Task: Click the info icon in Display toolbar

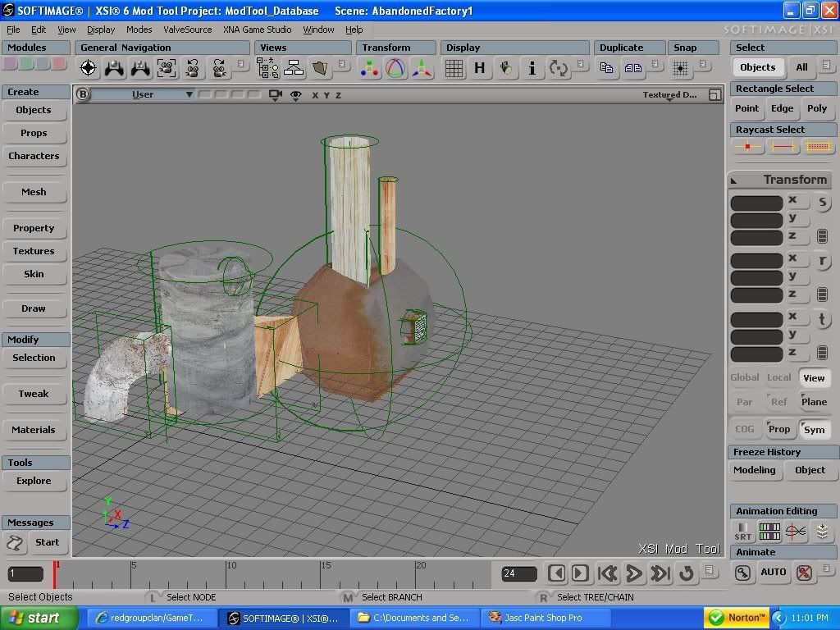Action: click(x=532, y=68)
